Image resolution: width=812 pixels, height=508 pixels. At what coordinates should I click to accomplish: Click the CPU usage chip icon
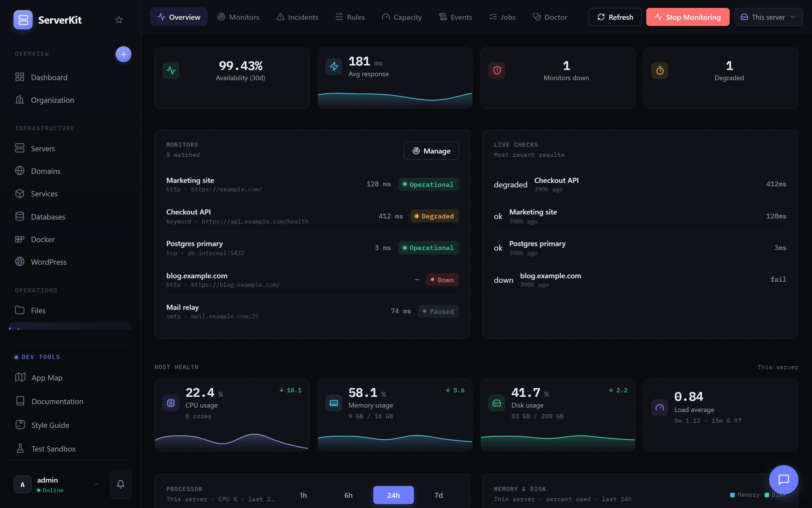pos(171,403)
